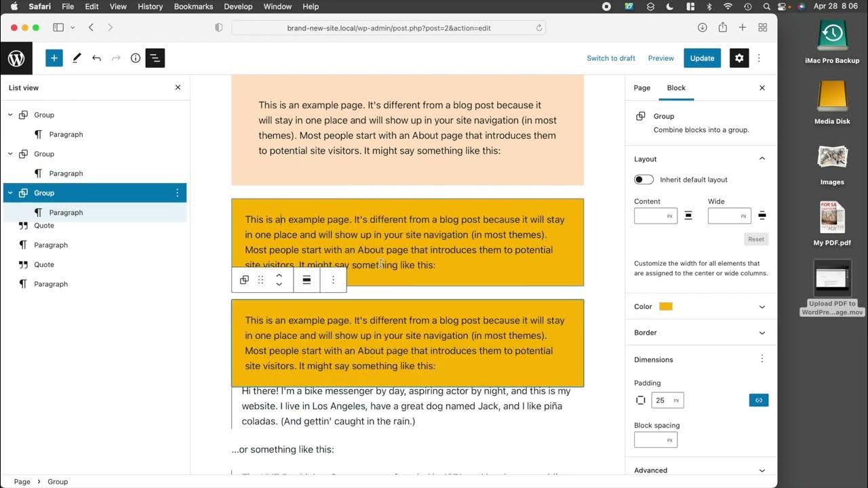
Task: Open the Safari sidebar dropdown chevron
Action: [x=73, y=28]
